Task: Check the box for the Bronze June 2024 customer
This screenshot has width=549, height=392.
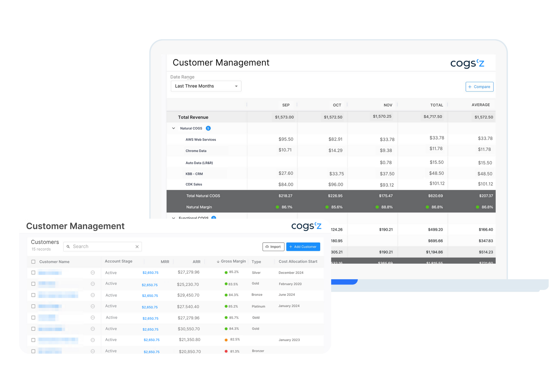Action: (x=33, y=295)
